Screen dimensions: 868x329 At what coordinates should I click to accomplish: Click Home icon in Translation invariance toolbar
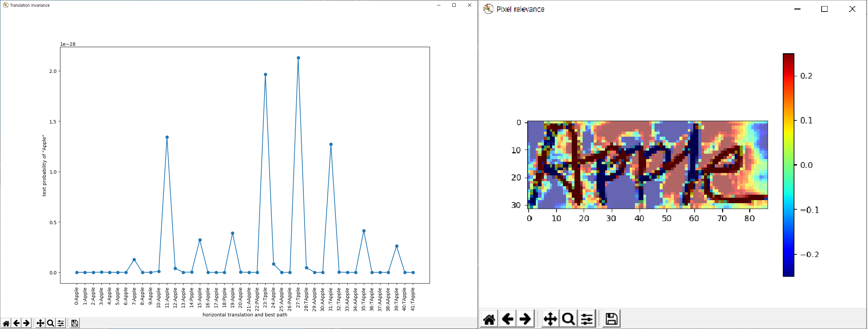(6, 323)
